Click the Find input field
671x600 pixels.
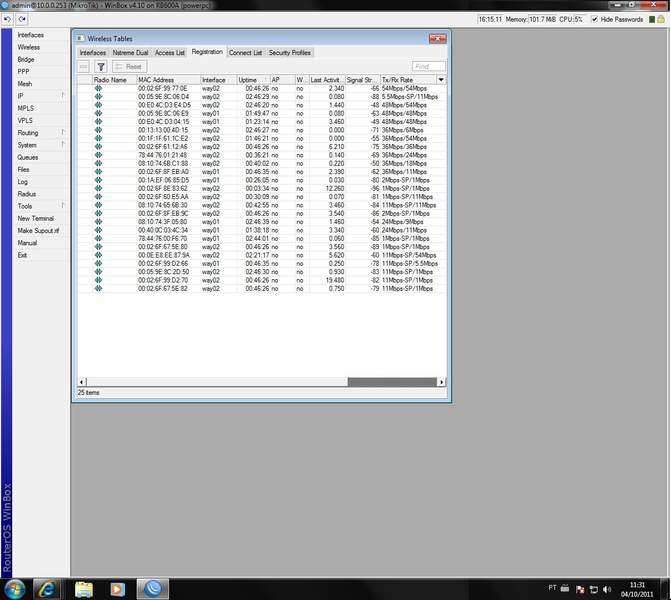pos(429,66)
